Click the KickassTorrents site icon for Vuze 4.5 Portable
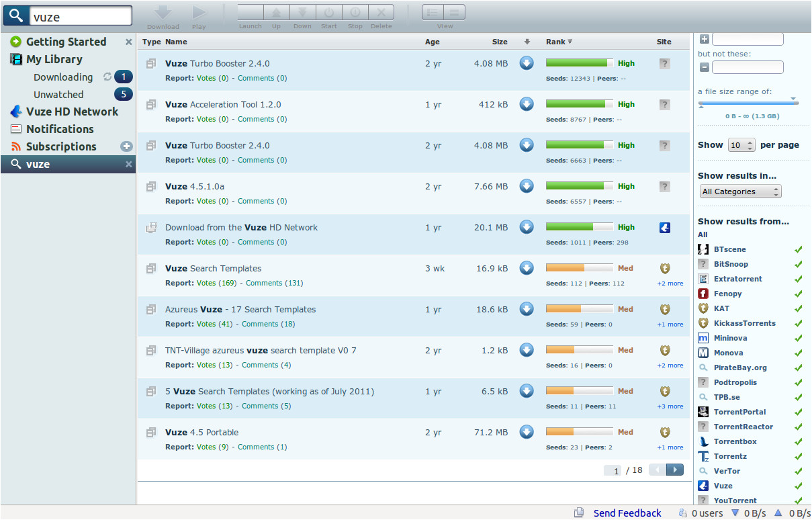 pos(665,432)
